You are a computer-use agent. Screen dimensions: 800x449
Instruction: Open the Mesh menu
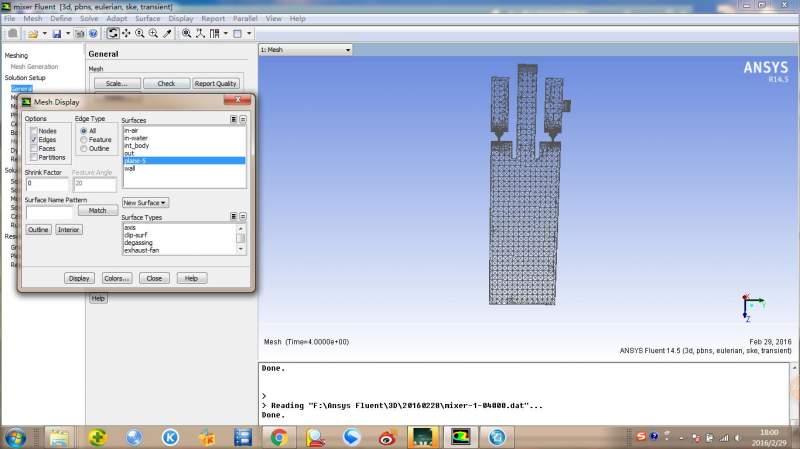pyautogui.click(x=33, y=18)
